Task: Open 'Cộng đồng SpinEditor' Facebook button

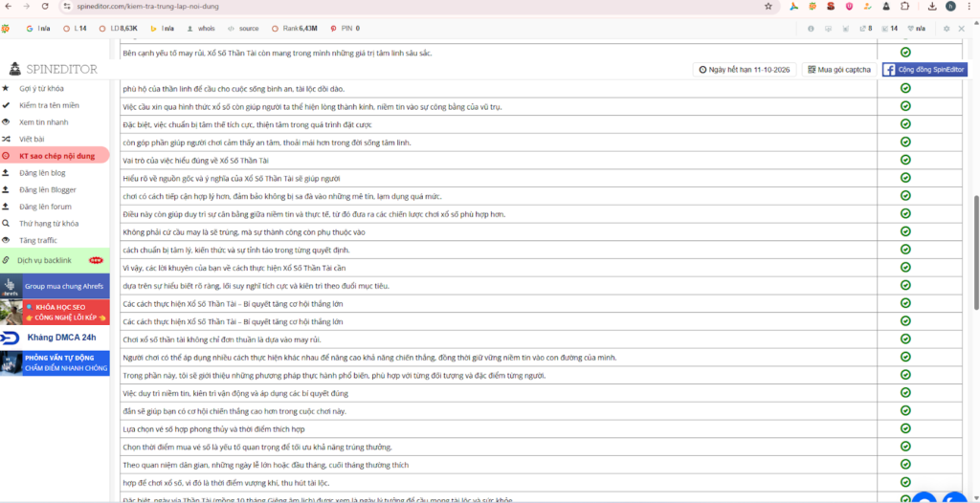Action: 924,70
